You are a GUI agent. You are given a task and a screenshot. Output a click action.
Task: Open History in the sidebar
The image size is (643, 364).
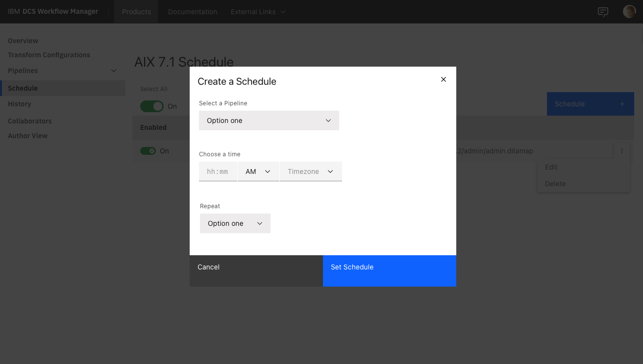pyautogui.click(x=20, y=104)
